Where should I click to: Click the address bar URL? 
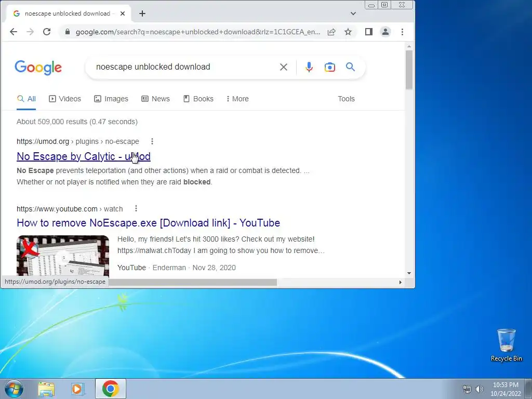click(x=198, y=32)
